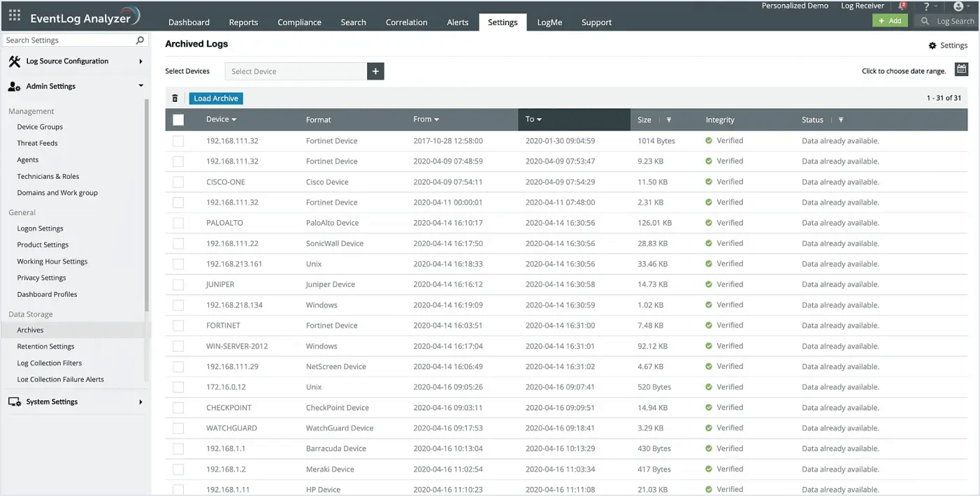The width and height of the screenshot is (980, 496).
Task: Open Log Collection Filters in sidebar
Action: click(x=50, y=363)
